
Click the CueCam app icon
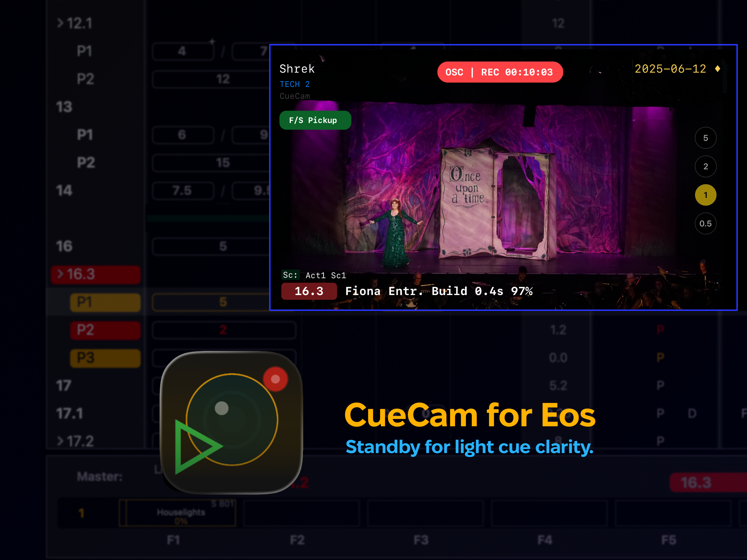pos(231,422)
